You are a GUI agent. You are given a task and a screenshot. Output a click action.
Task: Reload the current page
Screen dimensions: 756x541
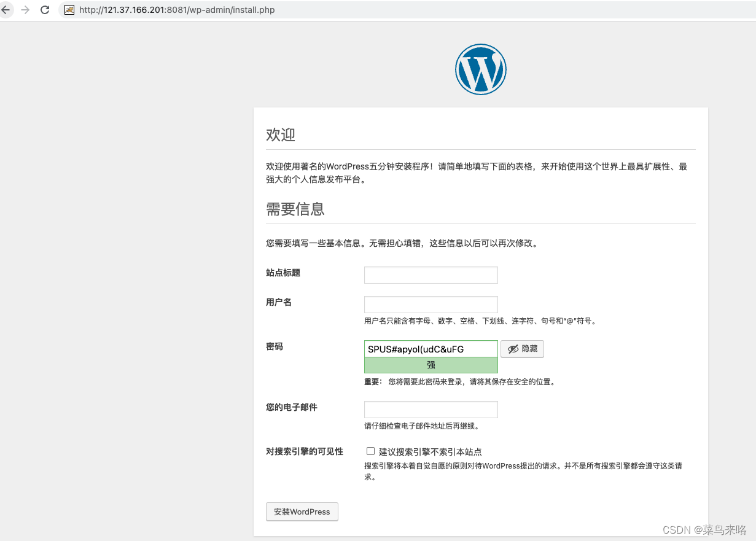pyautogui.click(x=45, y=10)
